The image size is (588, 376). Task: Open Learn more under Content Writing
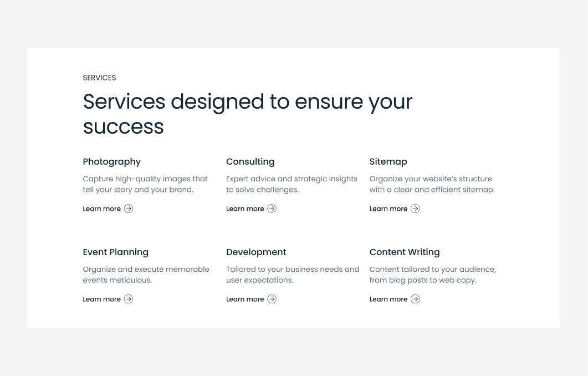tap(388, 299)
